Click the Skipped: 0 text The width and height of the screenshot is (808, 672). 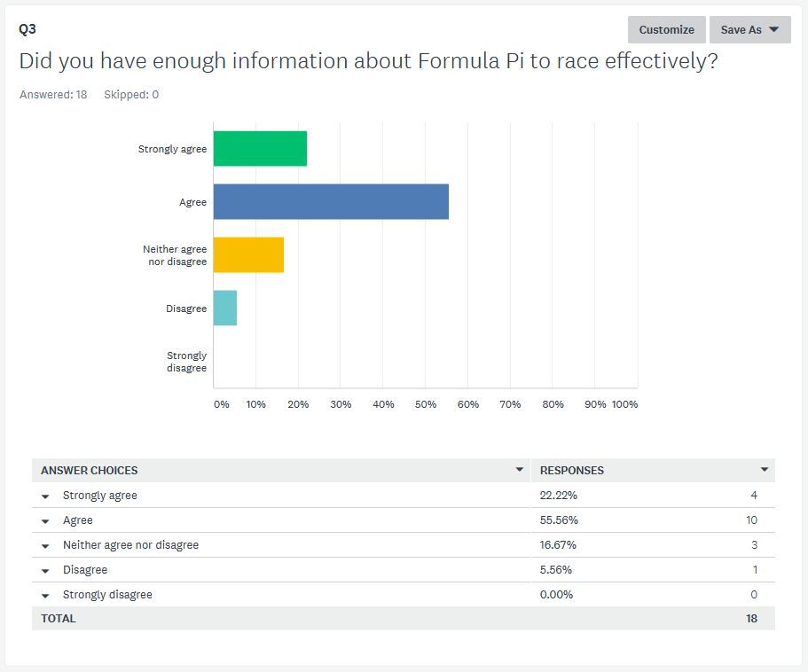coord(131,95)
